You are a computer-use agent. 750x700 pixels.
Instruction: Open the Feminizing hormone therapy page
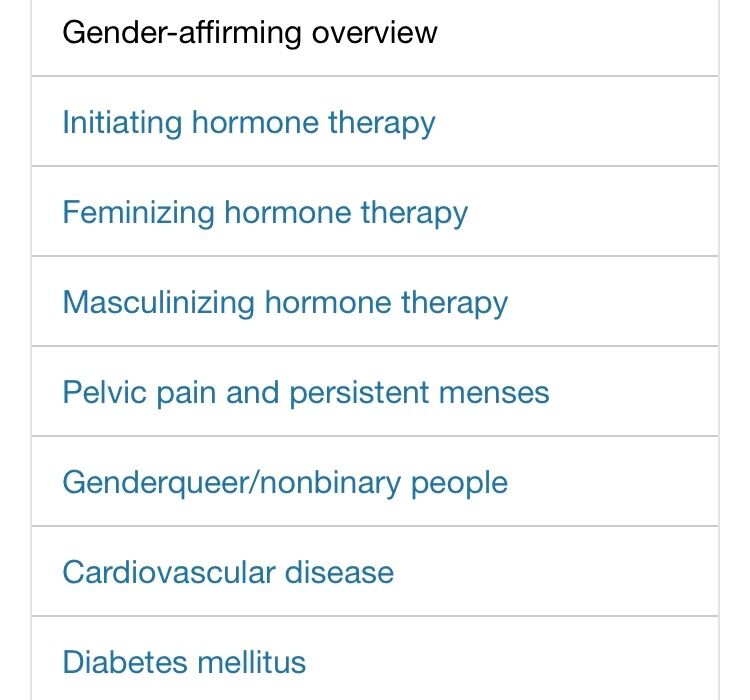tap(265, 213)
